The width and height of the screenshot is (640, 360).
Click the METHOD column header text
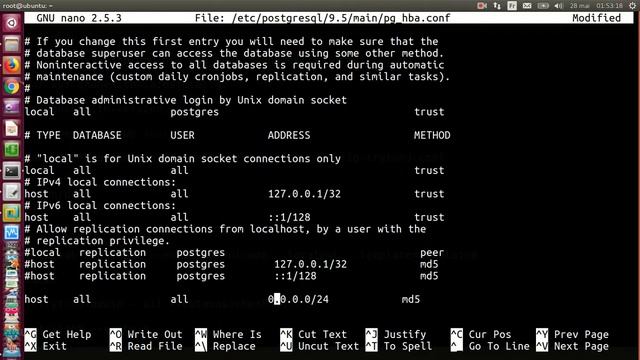tap(432, 135)
